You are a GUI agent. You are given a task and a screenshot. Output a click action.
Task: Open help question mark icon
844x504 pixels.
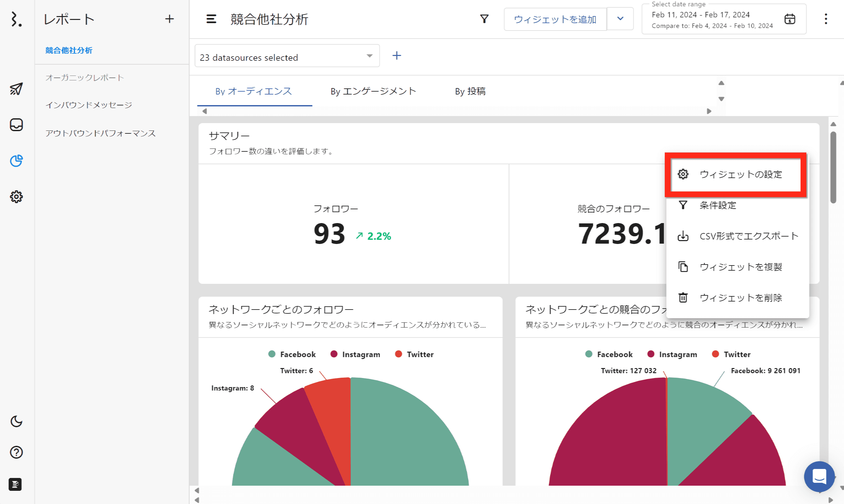click(16, 452)
